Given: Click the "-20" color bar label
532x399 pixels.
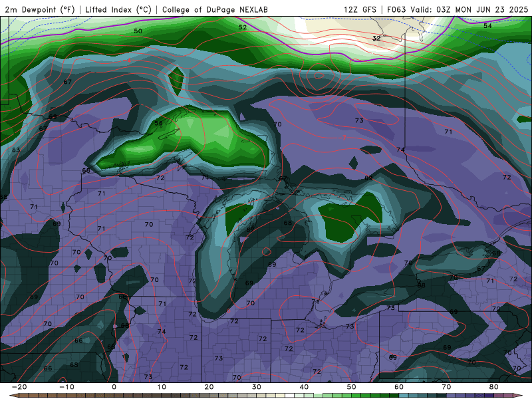Looking at the screenshot, I should pyautogui.click(x=19, y=387).
